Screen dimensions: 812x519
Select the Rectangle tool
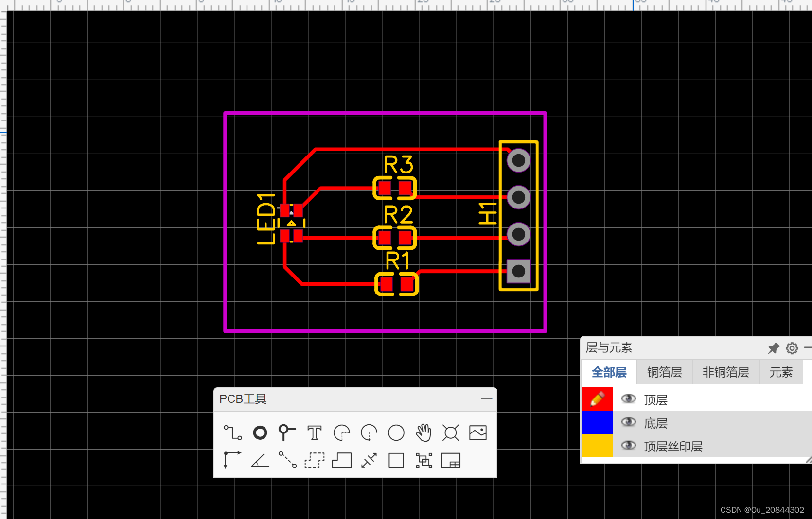point(396,460)
